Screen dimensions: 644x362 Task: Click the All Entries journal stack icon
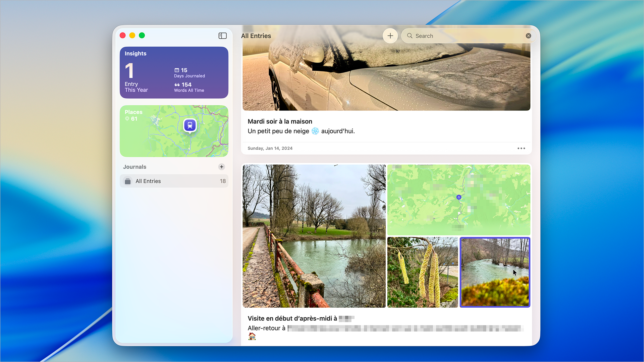128,181
